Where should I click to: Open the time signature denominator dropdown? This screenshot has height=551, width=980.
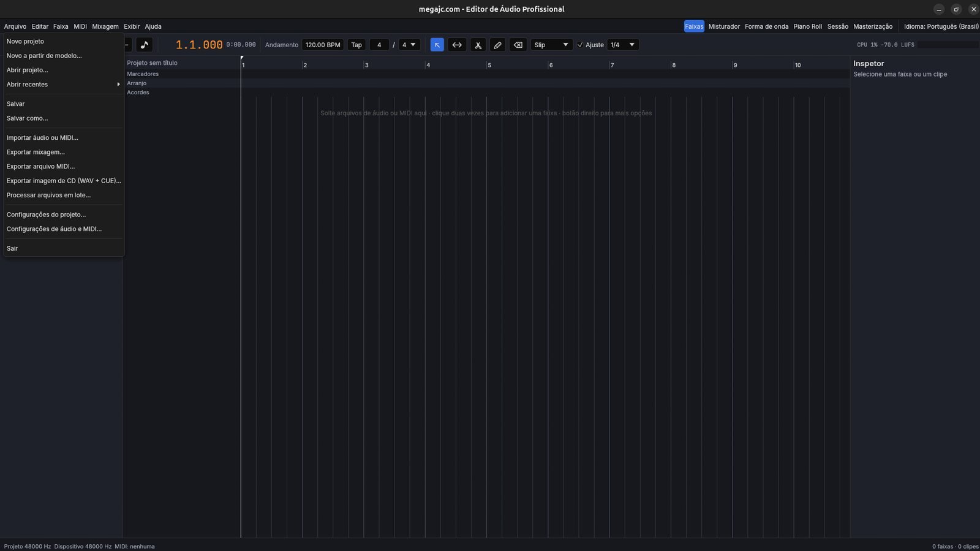[x=409, y=45]
